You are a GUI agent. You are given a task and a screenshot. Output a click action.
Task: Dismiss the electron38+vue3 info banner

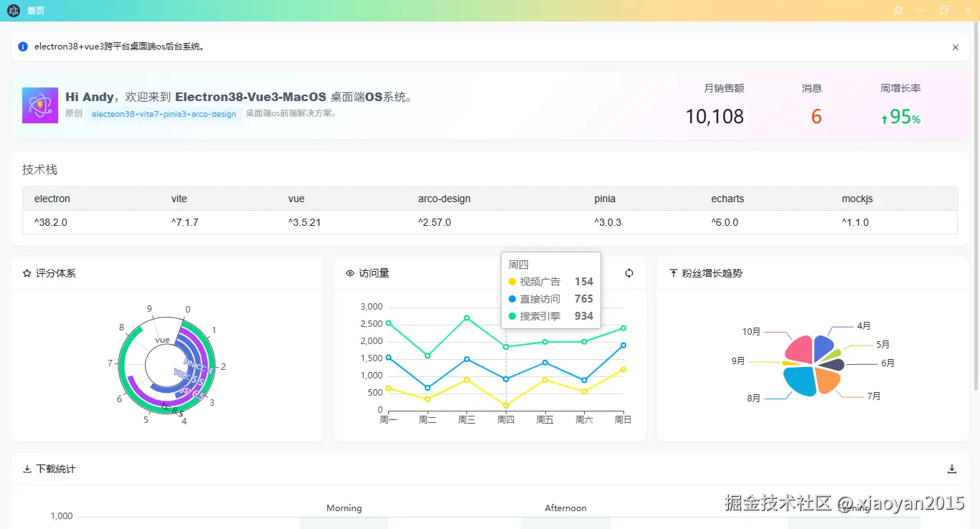956,47
